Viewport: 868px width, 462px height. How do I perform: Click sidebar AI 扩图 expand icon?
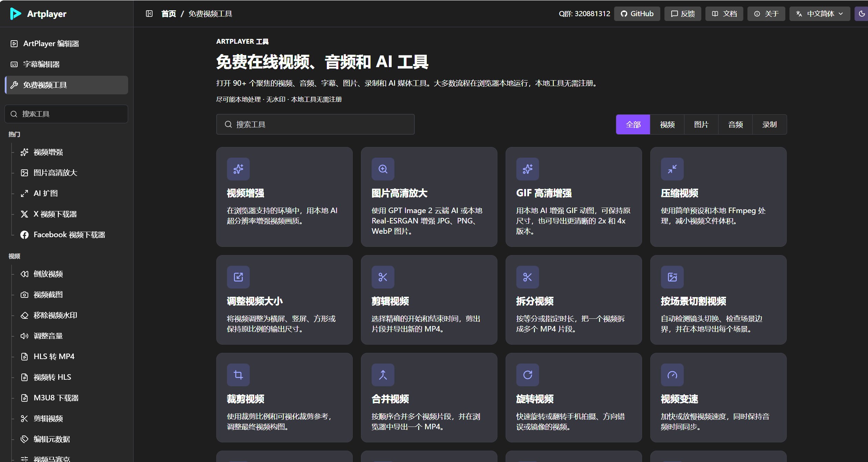(x=24, y=193)
